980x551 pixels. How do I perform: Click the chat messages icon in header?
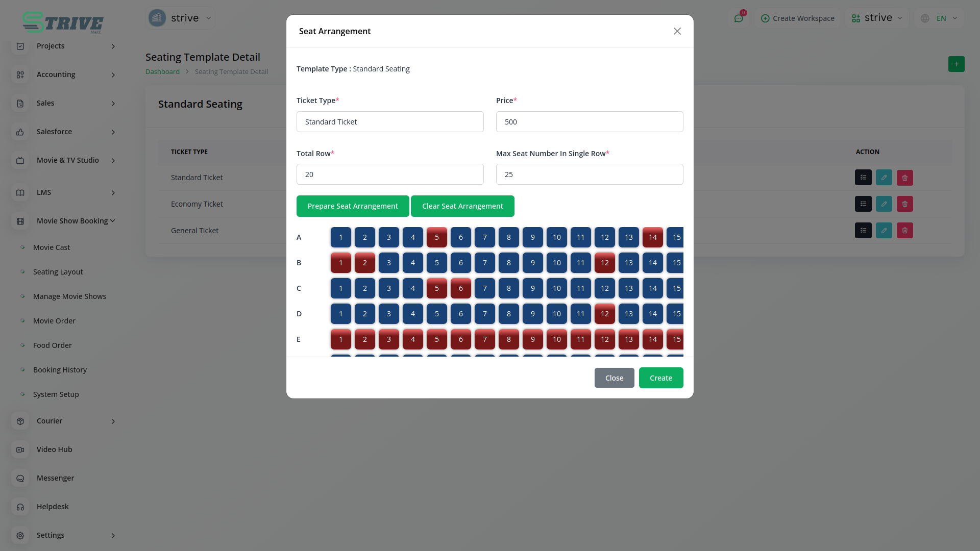point(738,18)
